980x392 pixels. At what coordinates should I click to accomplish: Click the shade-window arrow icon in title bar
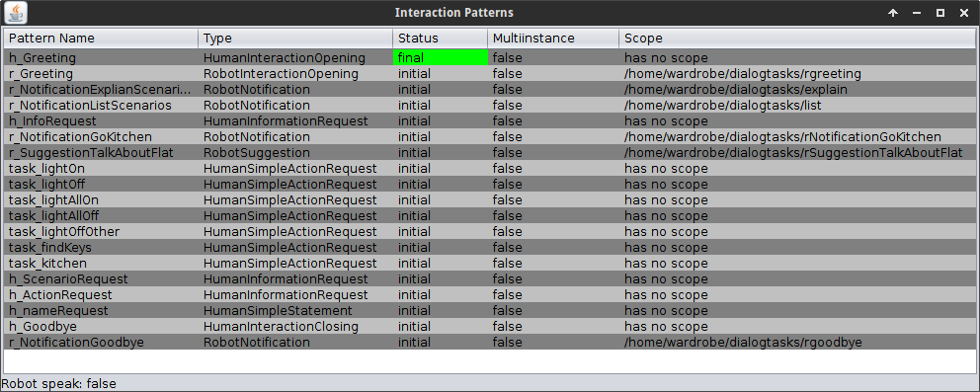[893, 13]
